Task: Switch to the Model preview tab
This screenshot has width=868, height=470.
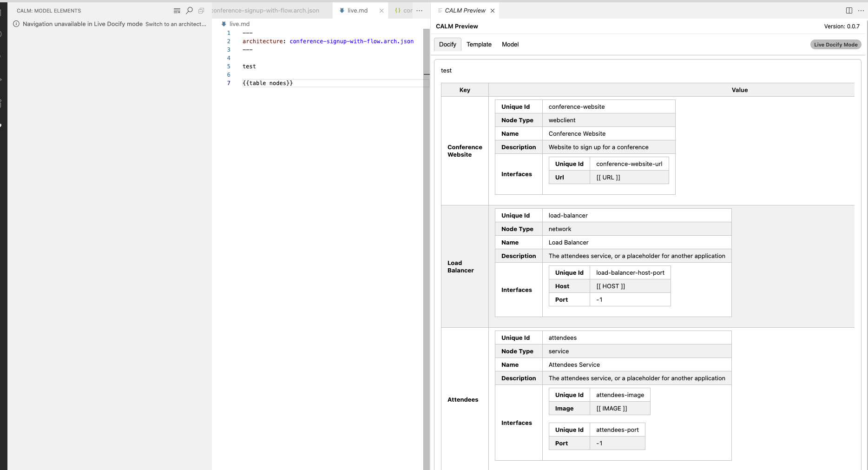Action: pyautogui.click(x=510, y=44)
